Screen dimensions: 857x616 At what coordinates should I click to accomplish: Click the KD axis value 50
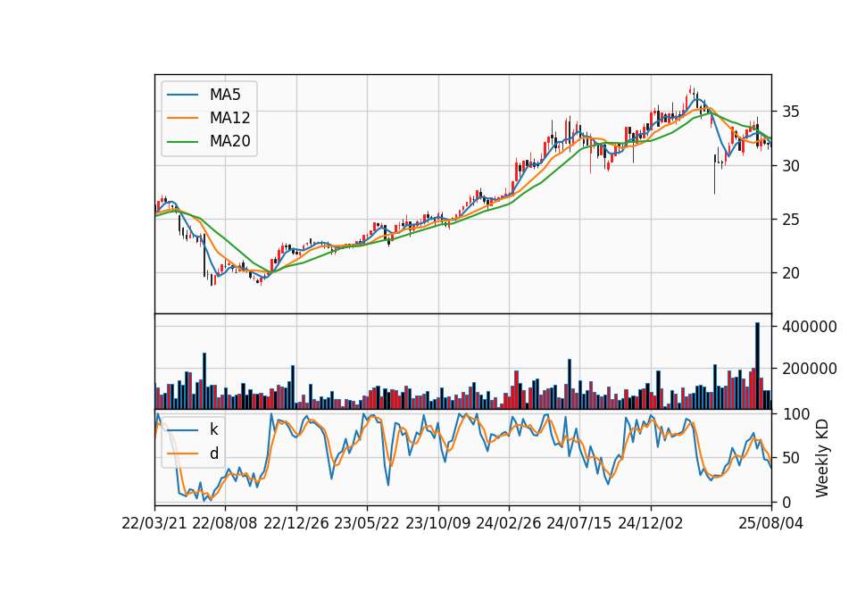pos(791,458)
